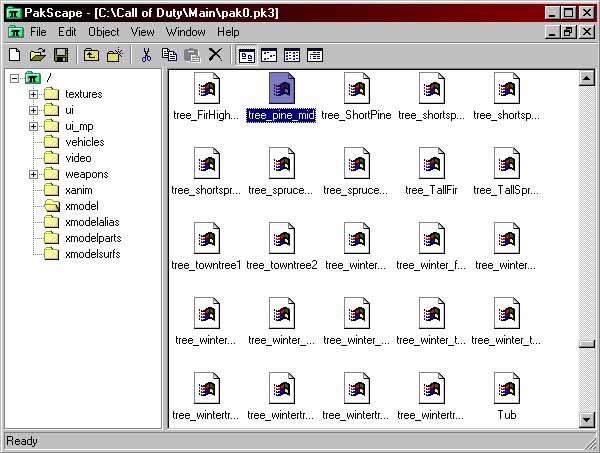The image size is (600, 453).
Task: Expand the textures folder tree node
Action: pyautogui.click(x=33, y=94)
